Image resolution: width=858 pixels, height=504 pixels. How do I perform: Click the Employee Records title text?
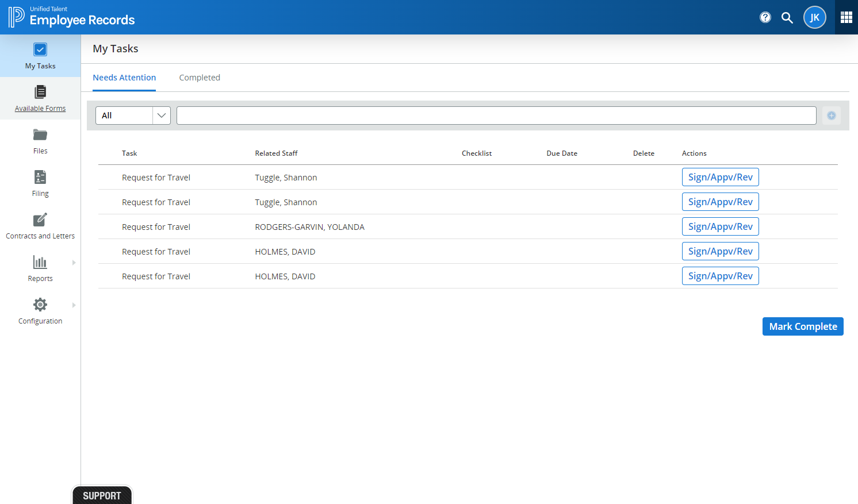pyautogui.click(x=82, y=20)
